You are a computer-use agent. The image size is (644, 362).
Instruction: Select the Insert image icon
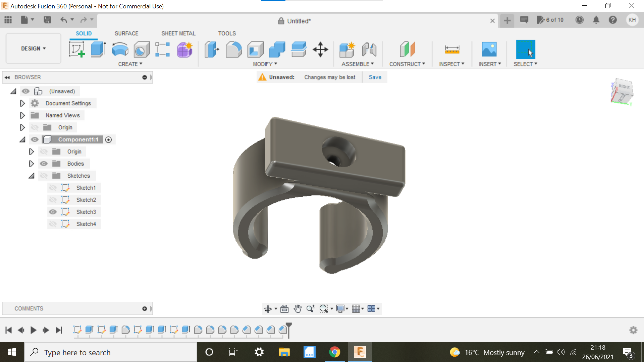point(489,49)
